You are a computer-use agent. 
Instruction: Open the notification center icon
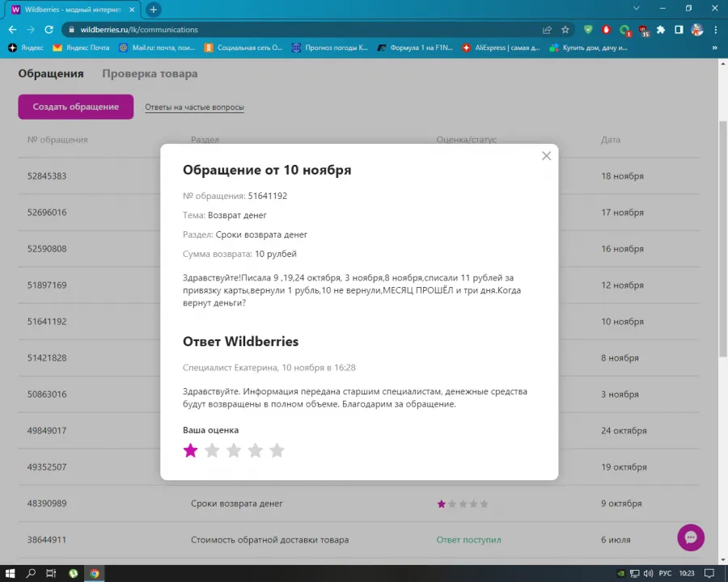[x=709, y=573]
